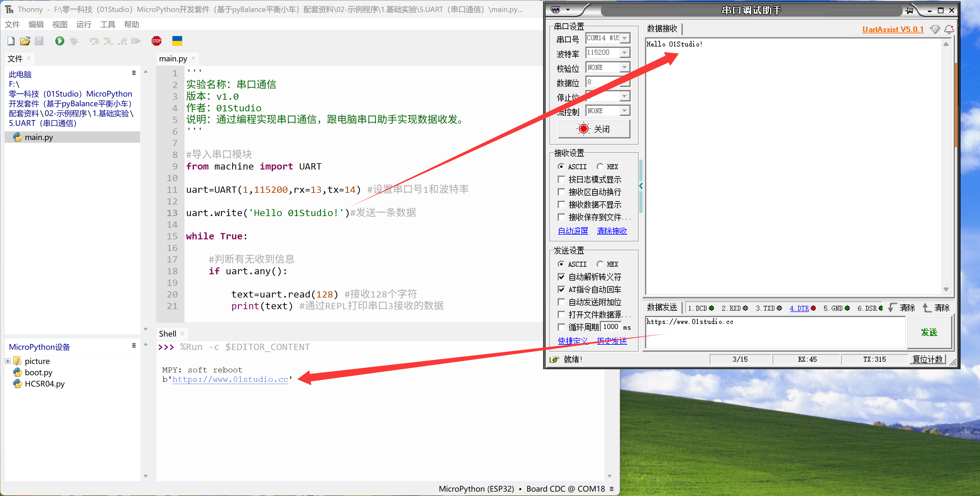Click the ready status icon in serial assistant
The height and width of the screenshot is (496, 980).
tap(554, 359)
